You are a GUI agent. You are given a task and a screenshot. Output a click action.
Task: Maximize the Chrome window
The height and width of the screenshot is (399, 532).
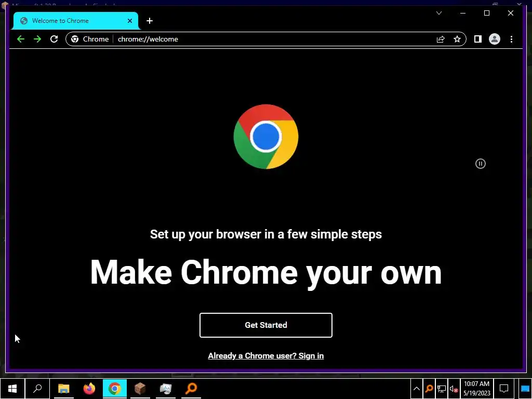tap(486, 13)
